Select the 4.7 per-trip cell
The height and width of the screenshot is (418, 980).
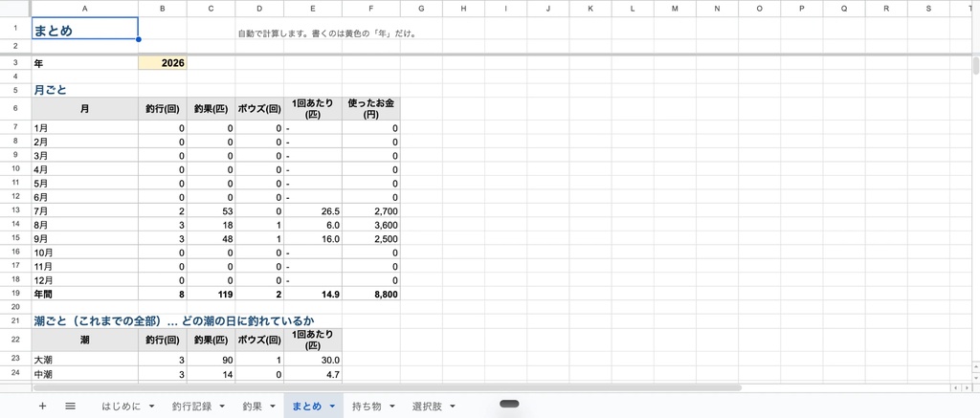[x=313, y=374]
